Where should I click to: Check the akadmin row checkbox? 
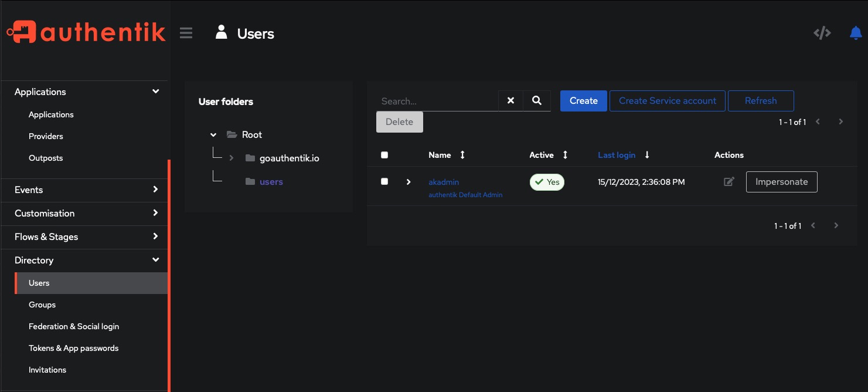click(384, 181)
